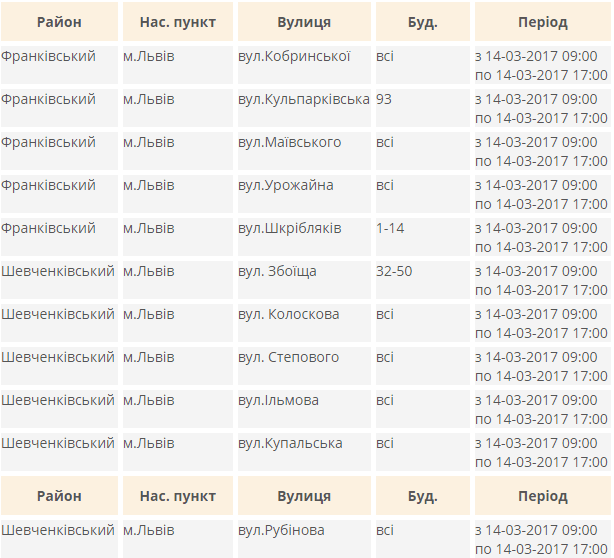Image resolution: width=614 pixels, height=558 pixels.
Task: Select the вул.Кульпарківська street cell
Action: click(x=303, y=99)
